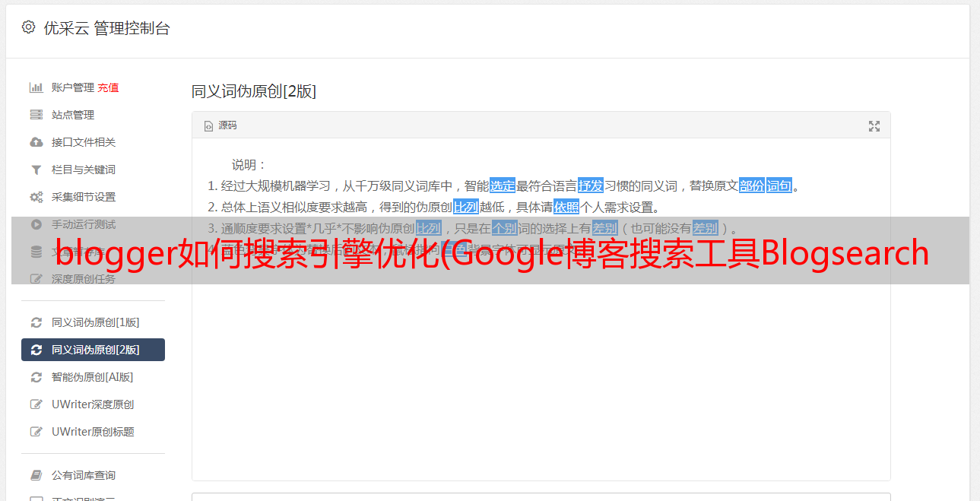The width and height of the screenshot is (980, 501).
Task: Click the 源码 source code icon
Action: point(208,126)
